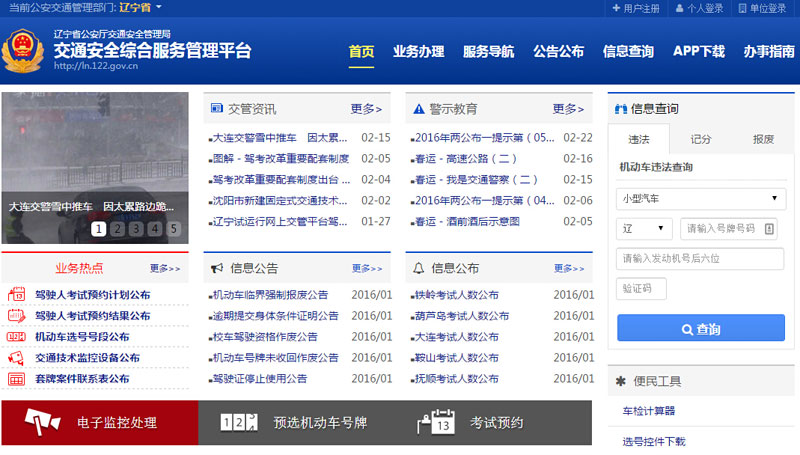Screen dimensions: 800x455
Task: Click the 信息公告 megaphone icon
Action: (217, 268)
